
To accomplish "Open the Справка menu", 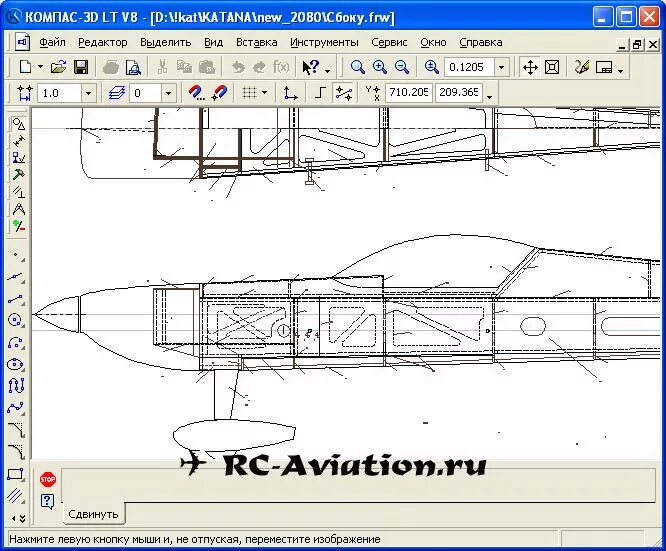I will pyautogui.click(x=481, y=42).
